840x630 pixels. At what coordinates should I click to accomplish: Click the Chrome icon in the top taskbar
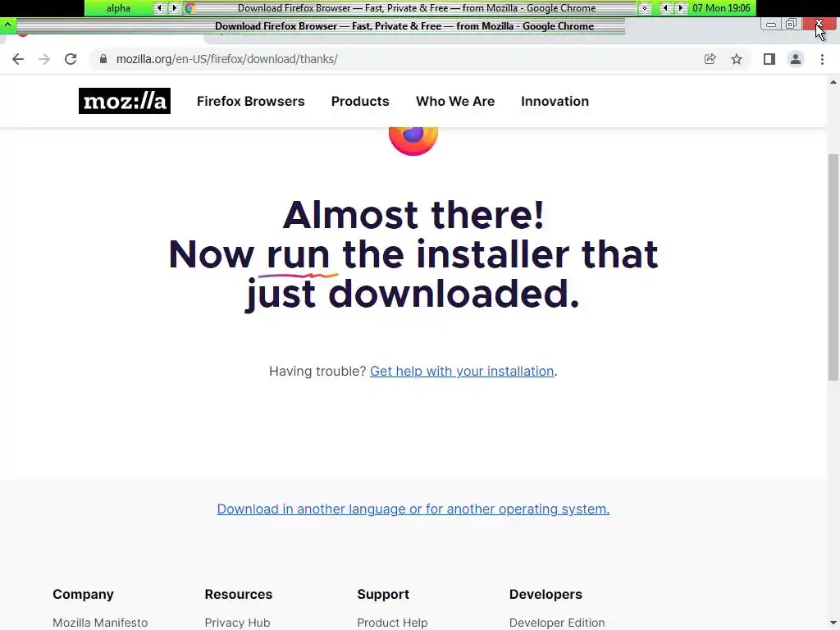[189, 8]
